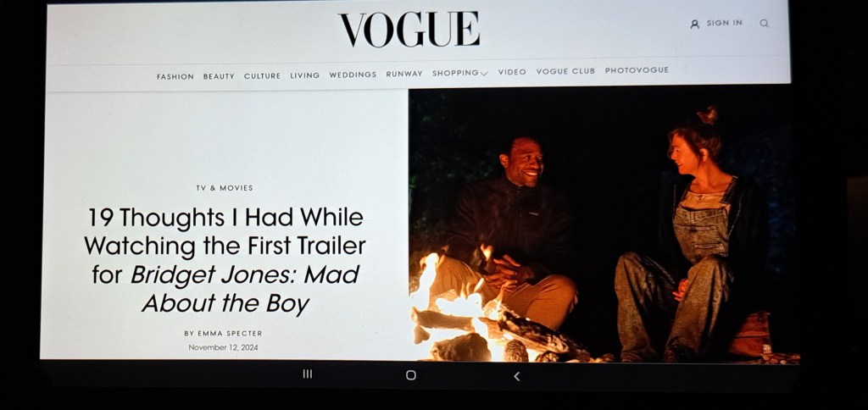
Task: Open the Video section
Action: [512, 72]
